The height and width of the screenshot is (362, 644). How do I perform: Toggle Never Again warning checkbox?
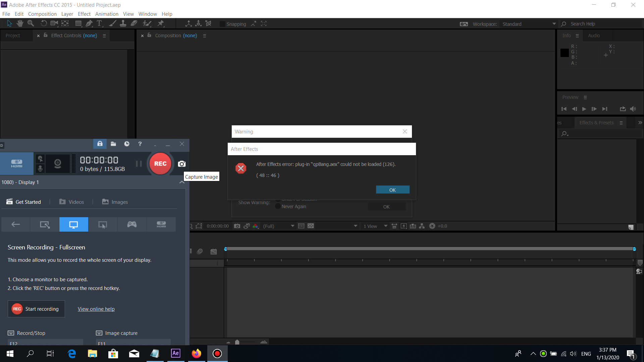(x=277, y=206)
